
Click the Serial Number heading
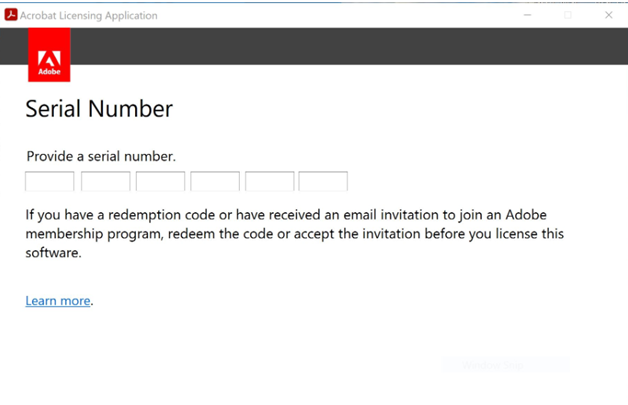point(99,109)
